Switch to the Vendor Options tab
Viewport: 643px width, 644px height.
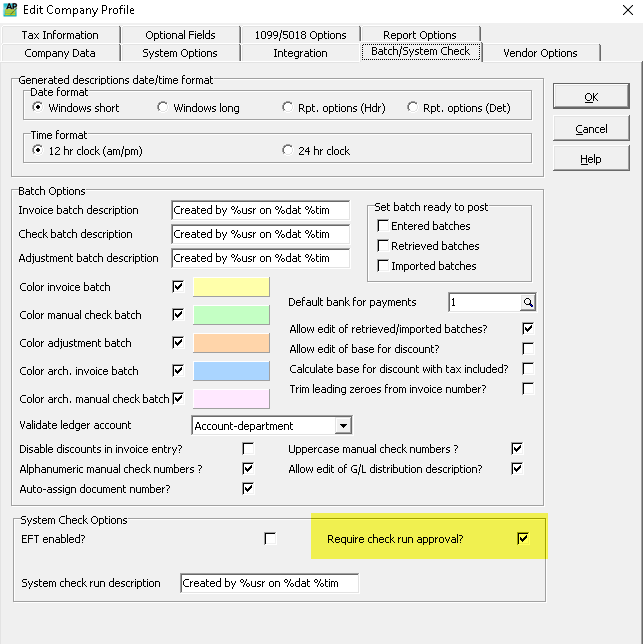[x=540, y=53]
